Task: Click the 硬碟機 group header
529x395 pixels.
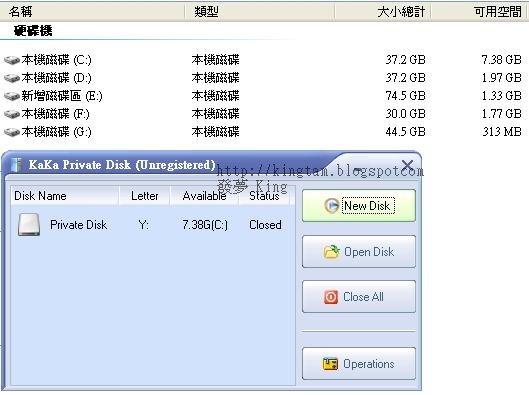Action: point(33,31)
